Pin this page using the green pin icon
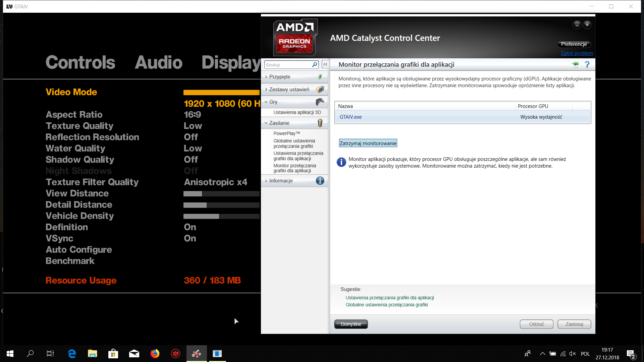This screenshot has height=362, width=644. click(576, 64)
